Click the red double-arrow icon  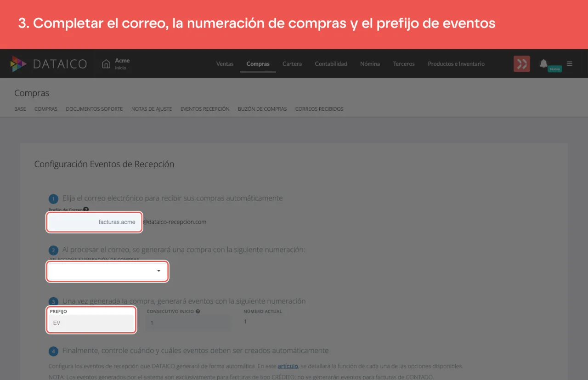521,64
